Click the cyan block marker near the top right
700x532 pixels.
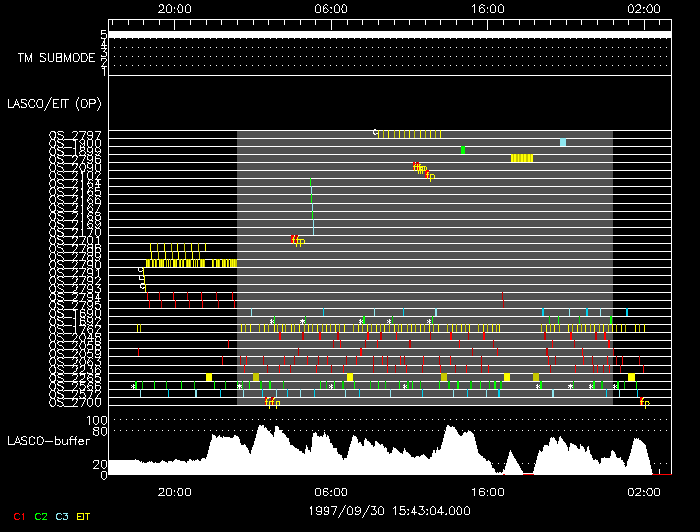pyautogui.click(x=563, y=143)
